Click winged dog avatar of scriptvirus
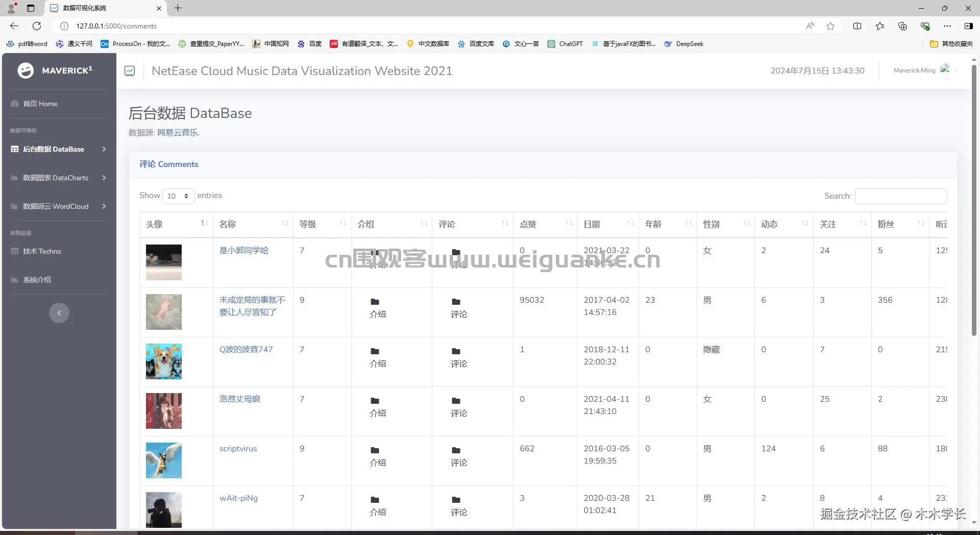The image size is (980, 535). (x=164, y=460)
